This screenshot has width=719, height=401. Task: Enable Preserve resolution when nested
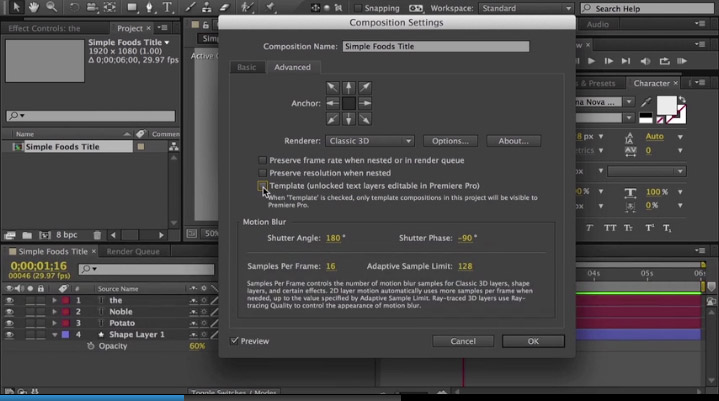263,173
